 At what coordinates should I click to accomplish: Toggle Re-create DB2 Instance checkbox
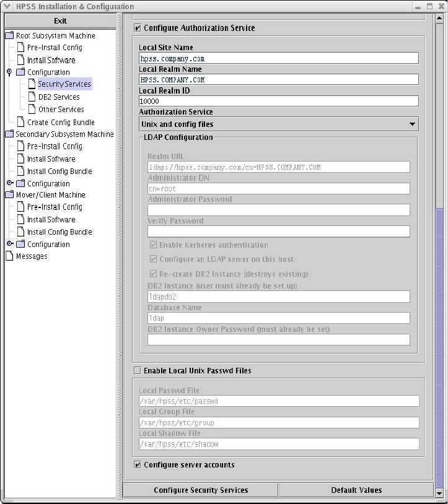click(x=154, y=274)
